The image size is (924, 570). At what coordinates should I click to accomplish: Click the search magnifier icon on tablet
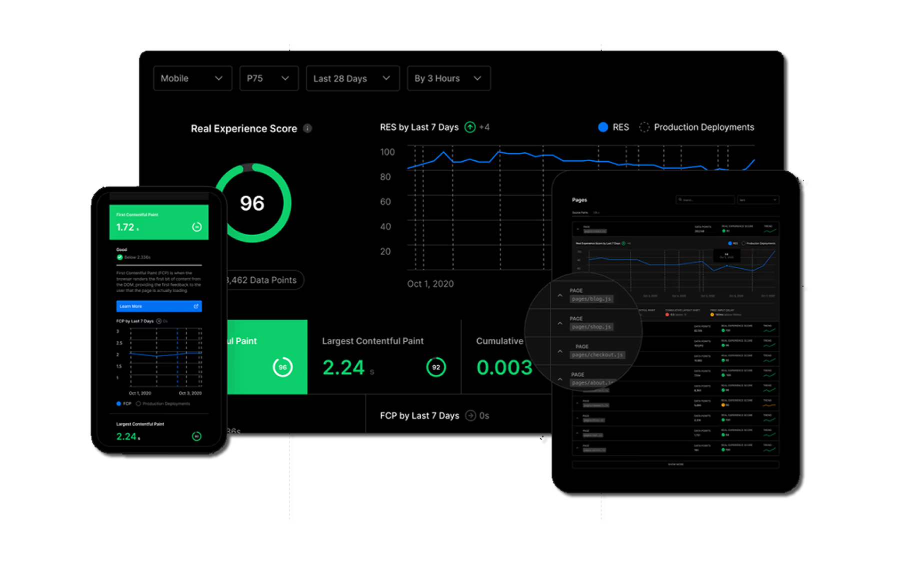pos(680,200)
